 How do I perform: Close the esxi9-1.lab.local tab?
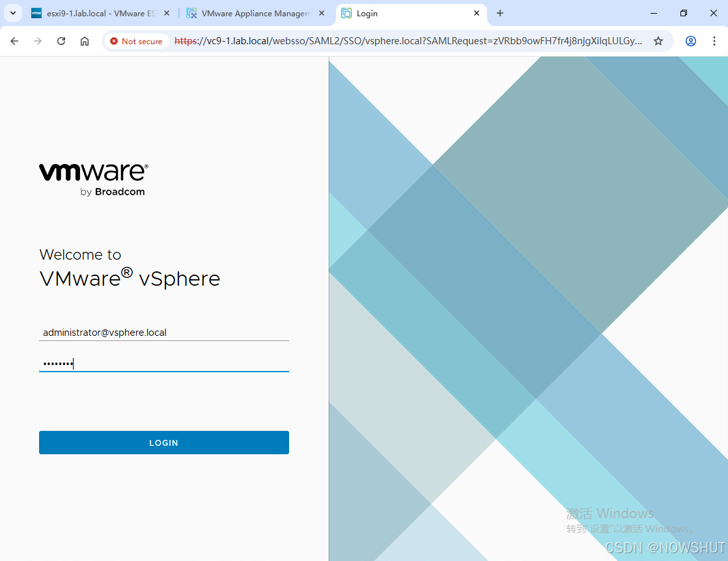[167, 14]
